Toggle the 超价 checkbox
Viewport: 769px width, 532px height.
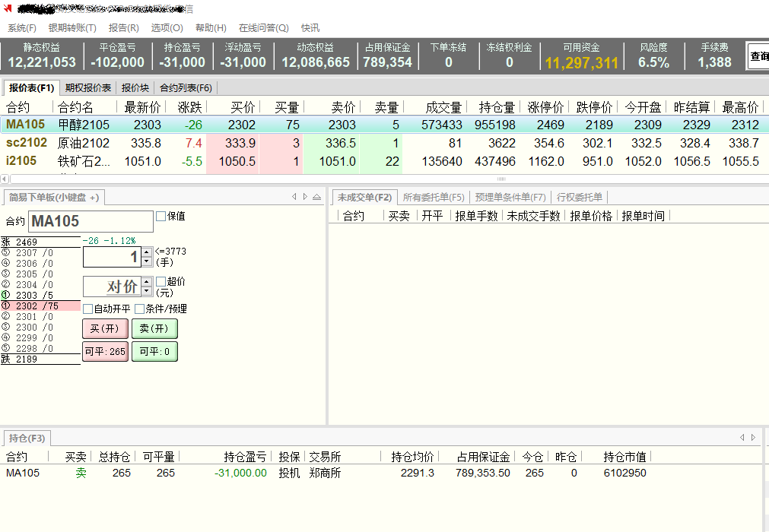(160, 282)
